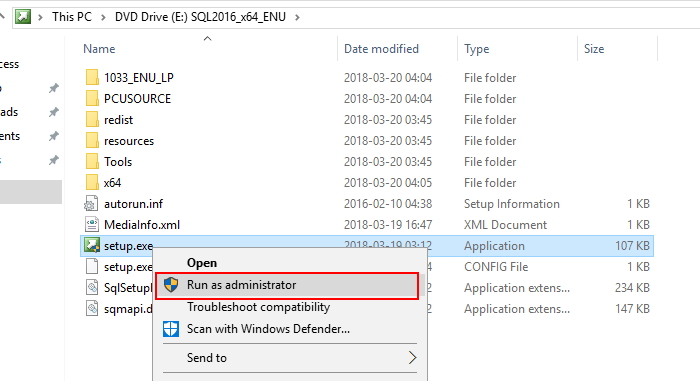Sort by the Type column header
The width and height of the screenshot is (700, 381).
pyautogui.click(x=476, y=49)
